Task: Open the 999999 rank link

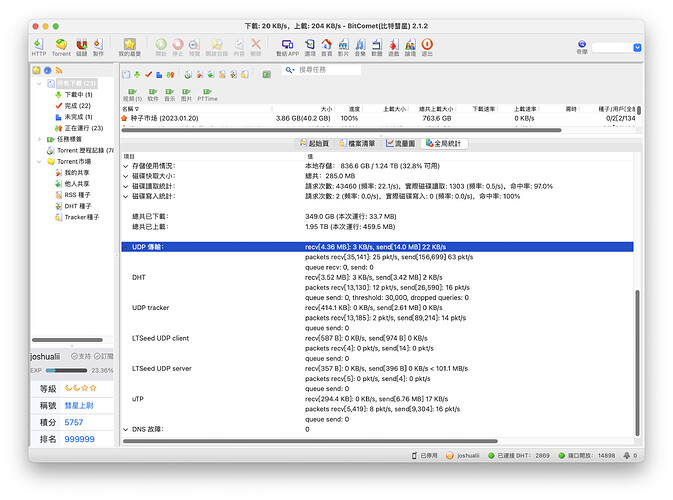Action: point(79,439)
